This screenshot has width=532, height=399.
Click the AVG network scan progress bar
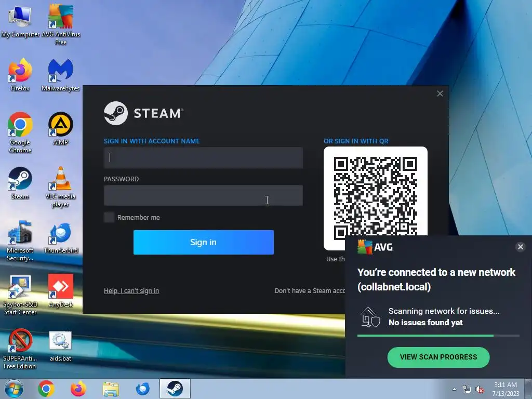tap(438, 336)
